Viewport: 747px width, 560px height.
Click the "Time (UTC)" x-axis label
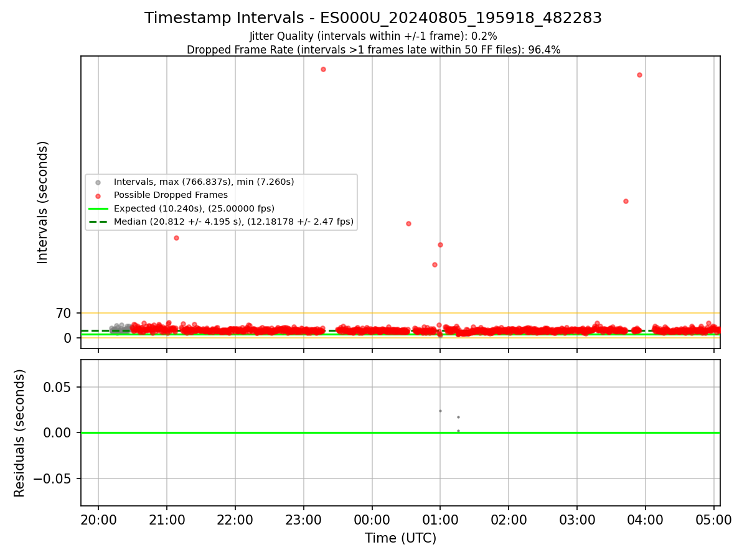click(x=400, y=538)
